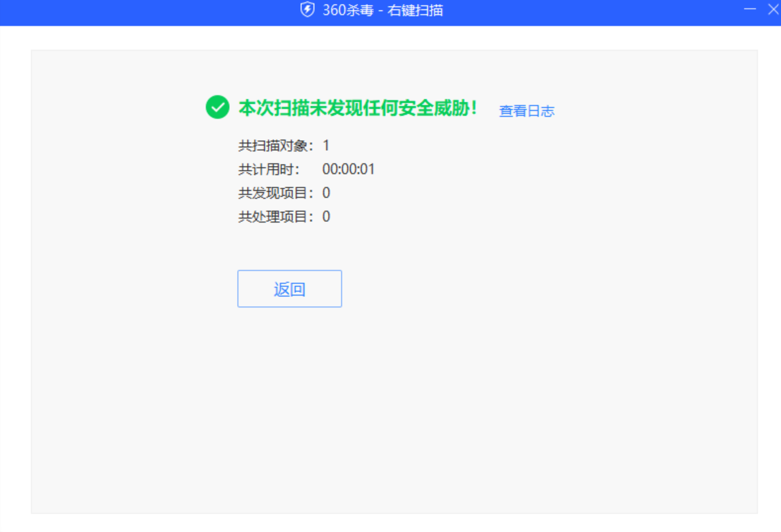
Task: Close the 360杀毒 scan window
Action: coord(773,9)
